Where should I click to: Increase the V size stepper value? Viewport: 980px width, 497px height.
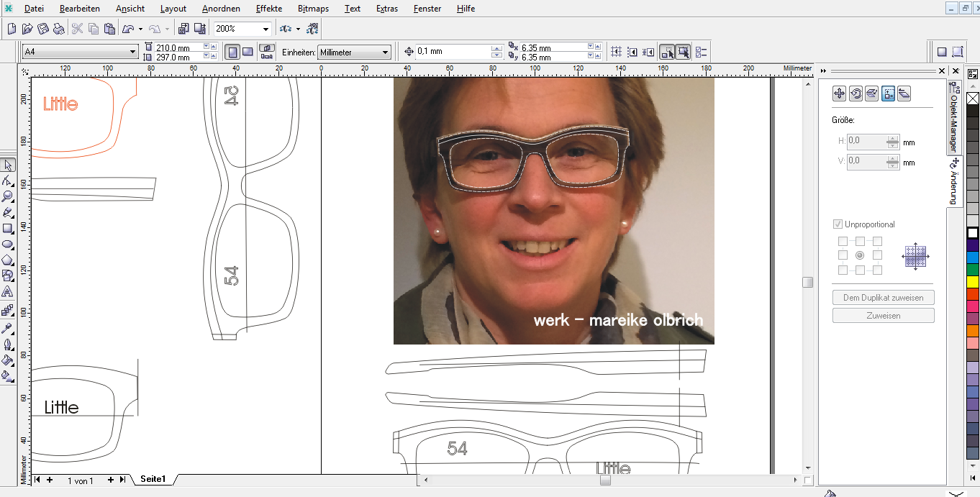[893, 158]
